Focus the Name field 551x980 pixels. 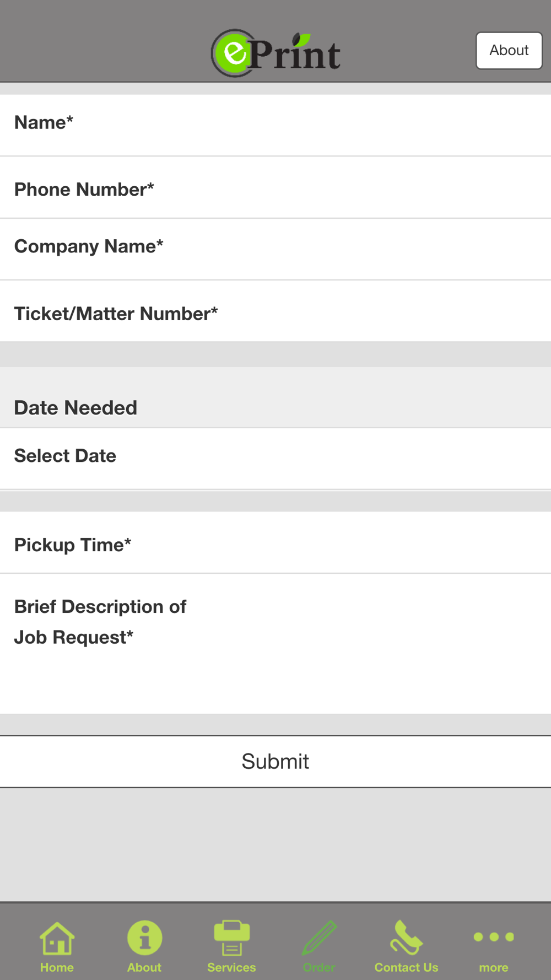point(275,125)
